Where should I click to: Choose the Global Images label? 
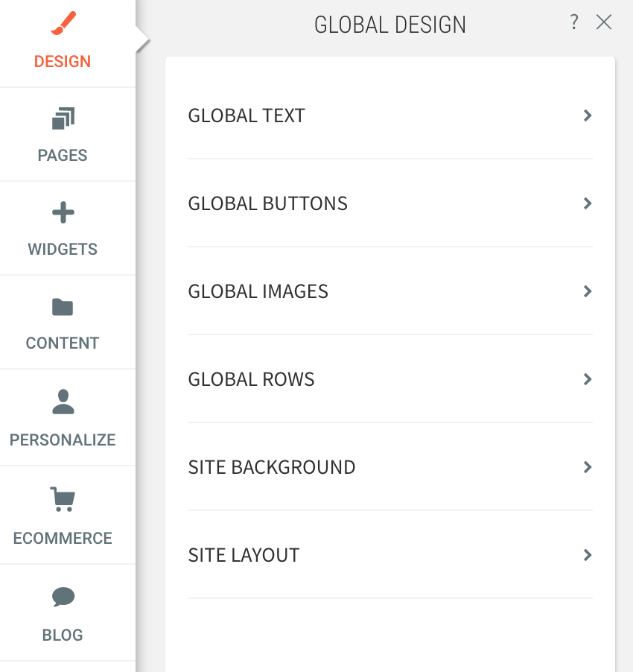(258, 291)
